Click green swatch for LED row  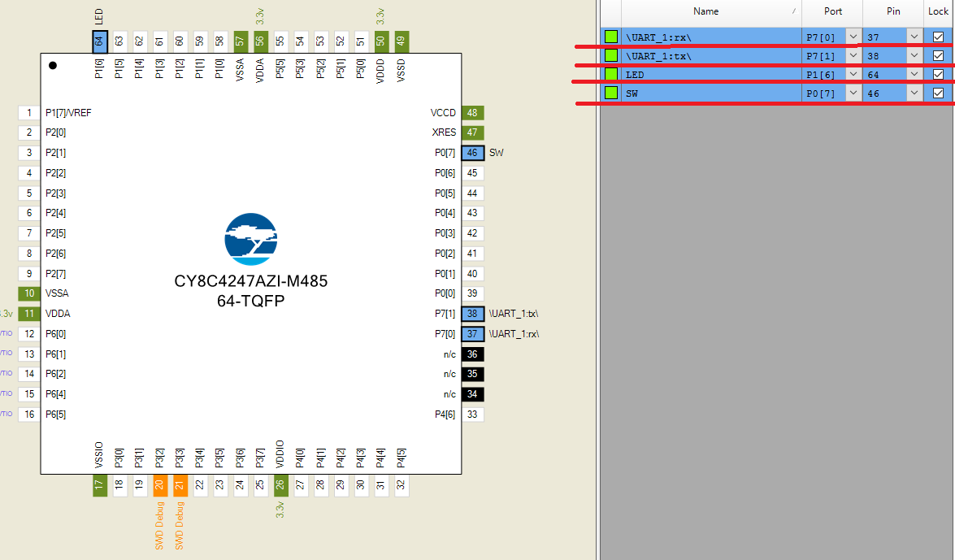[611, 74]
